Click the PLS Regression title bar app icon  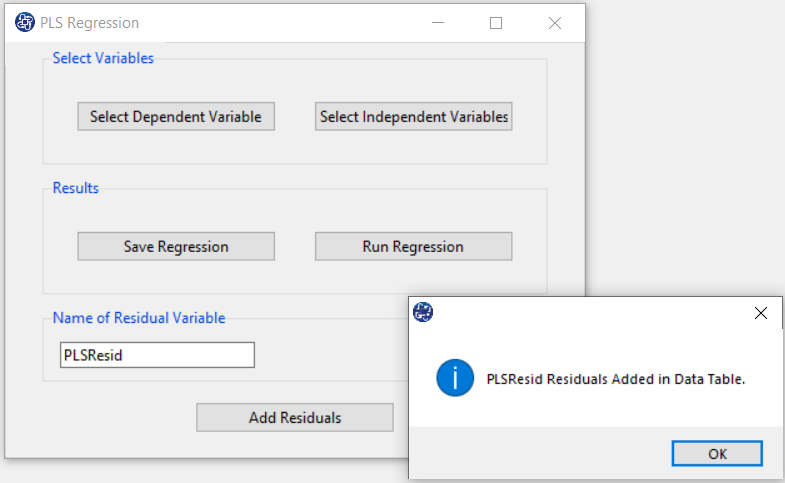pos(25,22)
